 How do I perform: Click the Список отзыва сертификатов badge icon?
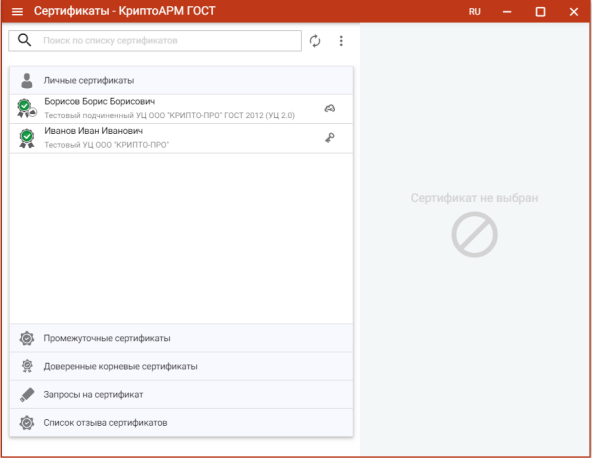point(27,423)
